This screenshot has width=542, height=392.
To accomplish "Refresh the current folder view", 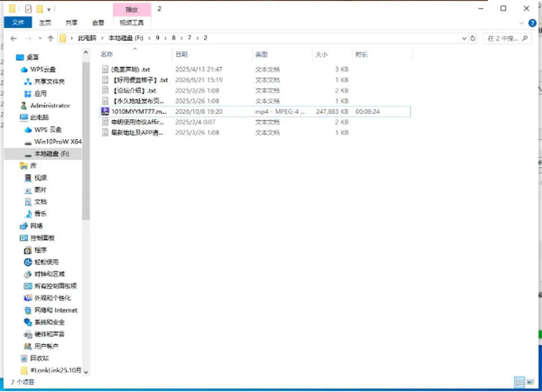I will coord(473,38).
